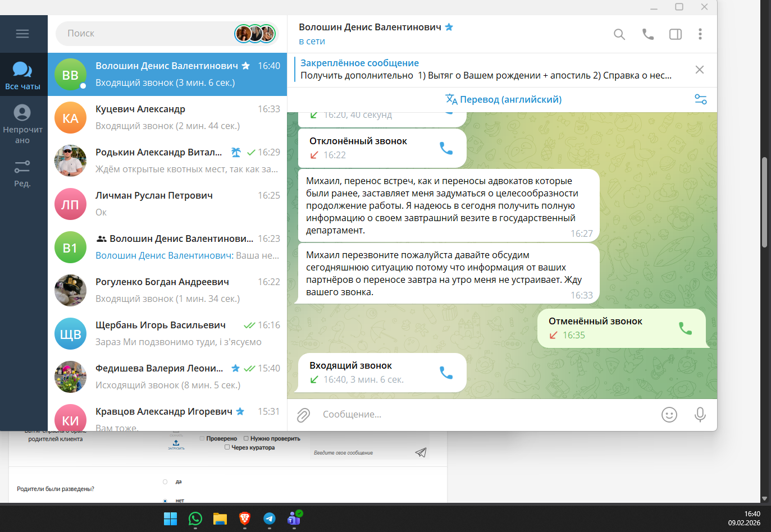Attach a file with paperclip icon
Image resolution: width=771 pixels, height=532 pixels.
pyautogui.click(x=303, y=415)
